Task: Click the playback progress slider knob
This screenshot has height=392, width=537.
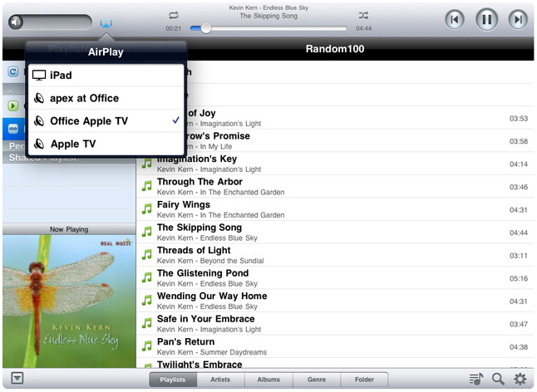Action: (x=206, y=28)
